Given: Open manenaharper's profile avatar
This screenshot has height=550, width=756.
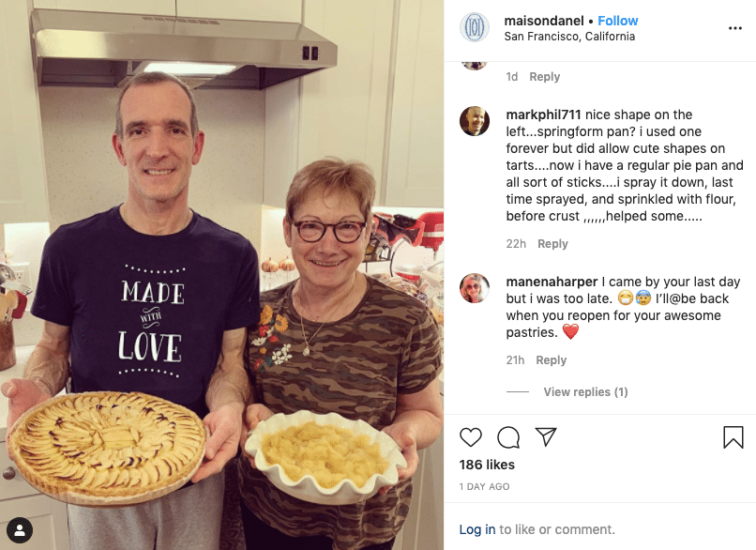Looking at the screenshot, I should pos(475,288).
